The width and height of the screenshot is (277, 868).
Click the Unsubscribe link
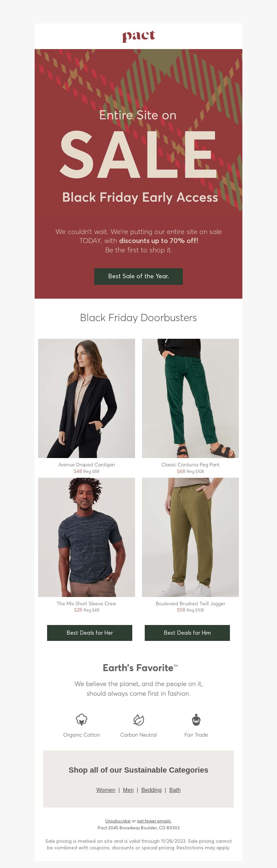[118, 821]
